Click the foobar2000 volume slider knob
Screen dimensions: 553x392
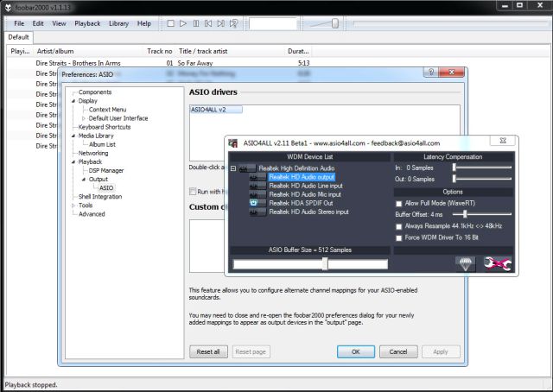click(x=335, y=23)
